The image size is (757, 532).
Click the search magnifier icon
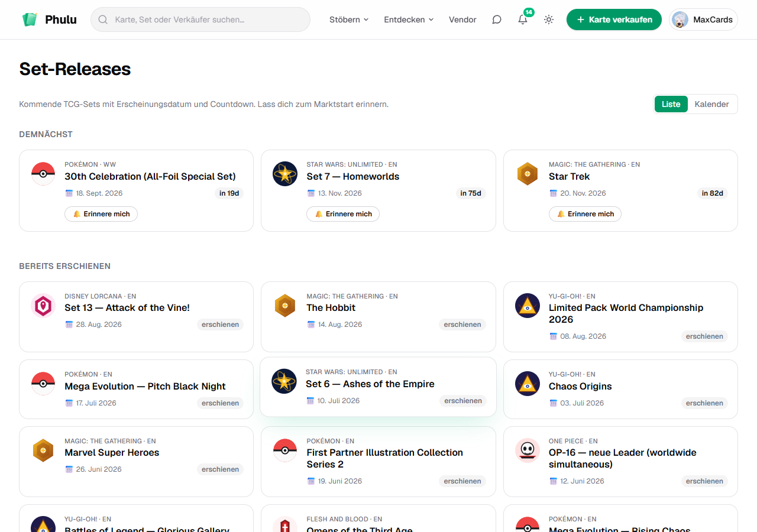(x=103, y=20)
